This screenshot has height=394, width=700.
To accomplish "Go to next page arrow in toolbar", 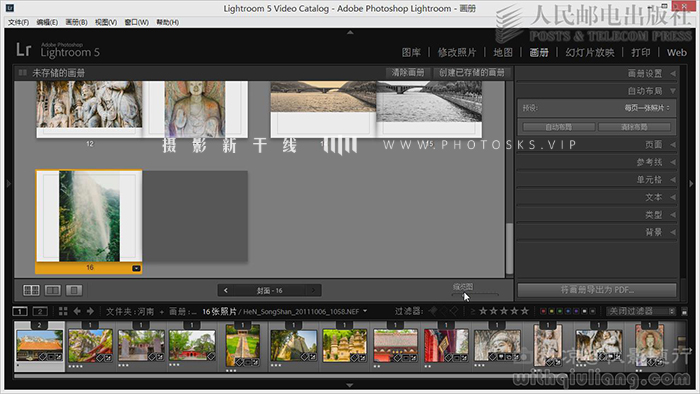I will pyautogui.click(x=313, y=290).
